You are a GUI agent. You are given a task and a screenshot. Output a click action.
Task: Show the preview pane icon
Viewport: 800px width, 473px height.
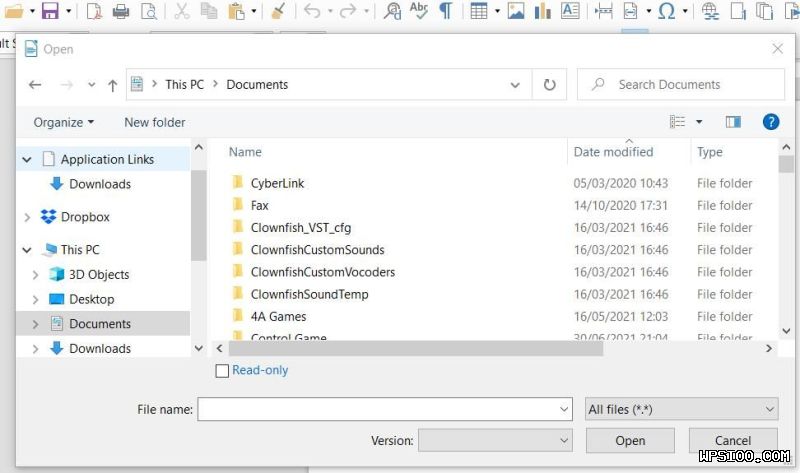733,122
